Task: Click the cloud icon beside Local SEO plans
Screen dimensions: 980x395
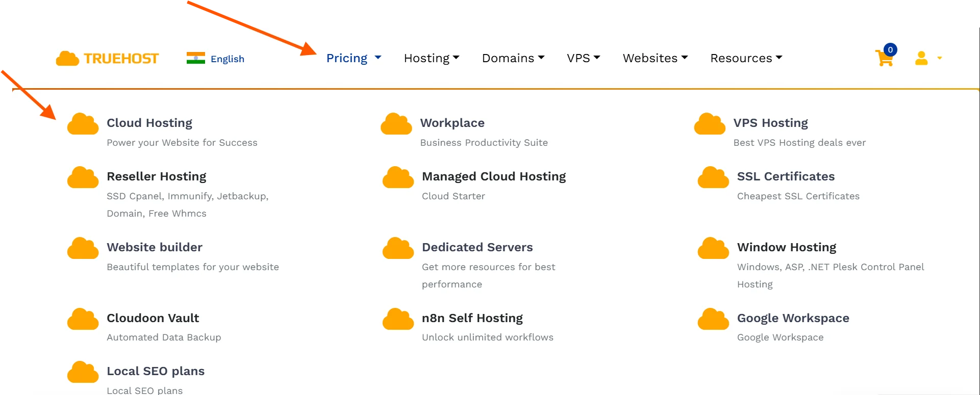Action: [x=83, y=372]
